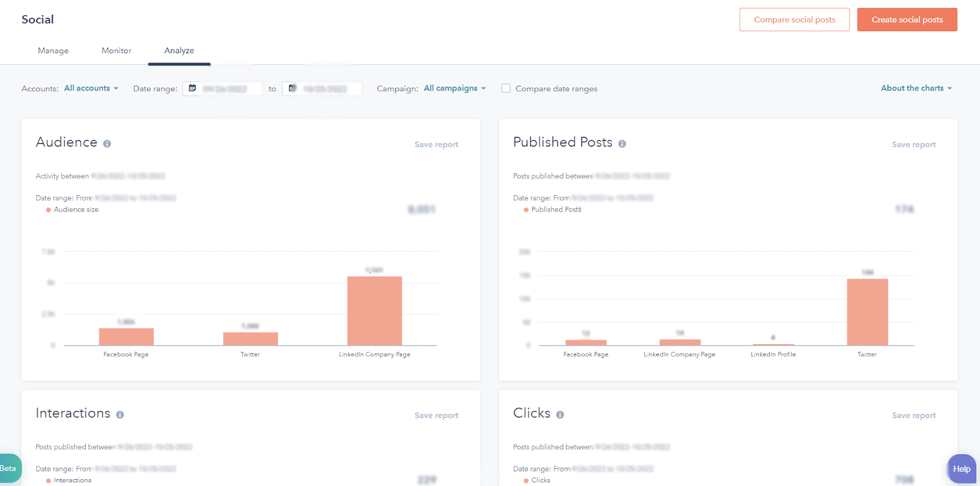Screen dimensions: 980x486
Task: Open the Help button
Action: pyautogui.click(x=962, y=469)
